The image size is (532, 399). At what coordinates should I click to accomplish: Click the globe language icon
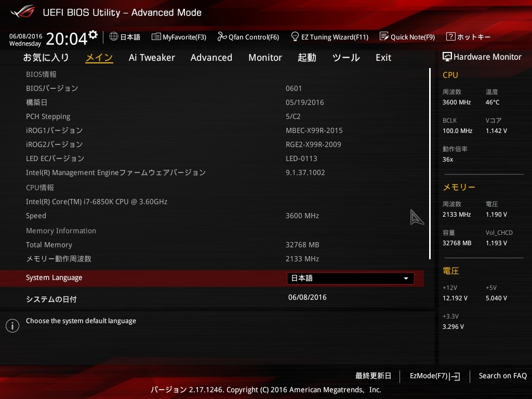(114, 36)
